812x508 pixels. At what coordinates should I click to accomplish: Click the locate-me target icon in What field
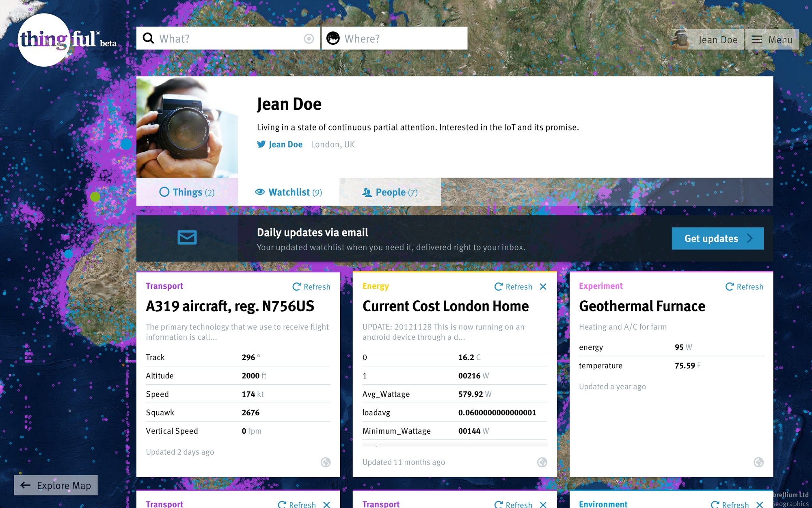click(309, 39)
